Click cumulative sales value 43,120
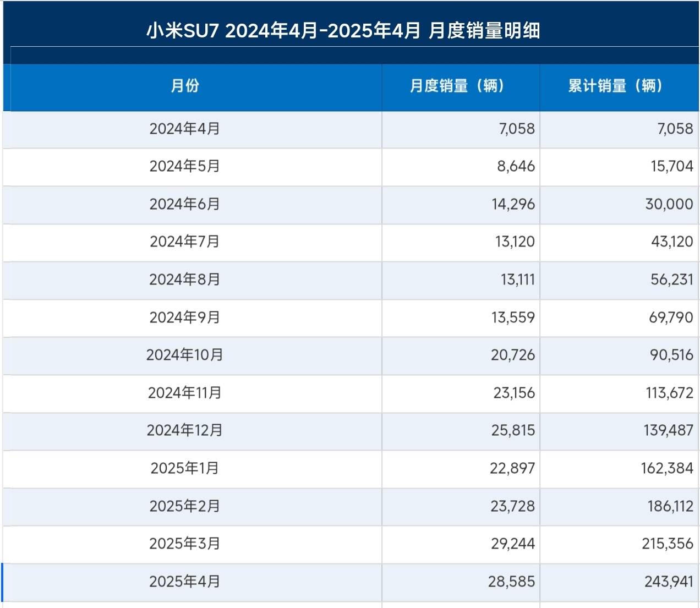Viewport: 700px width, 608px height. [x=672, y=242]
